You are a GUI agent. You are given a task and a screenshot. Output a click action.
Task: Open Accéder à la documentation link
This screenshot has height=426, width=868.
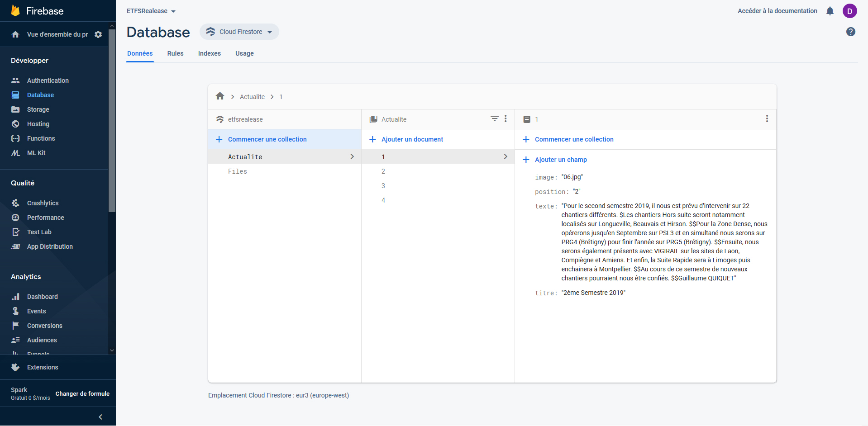point(777,11)
